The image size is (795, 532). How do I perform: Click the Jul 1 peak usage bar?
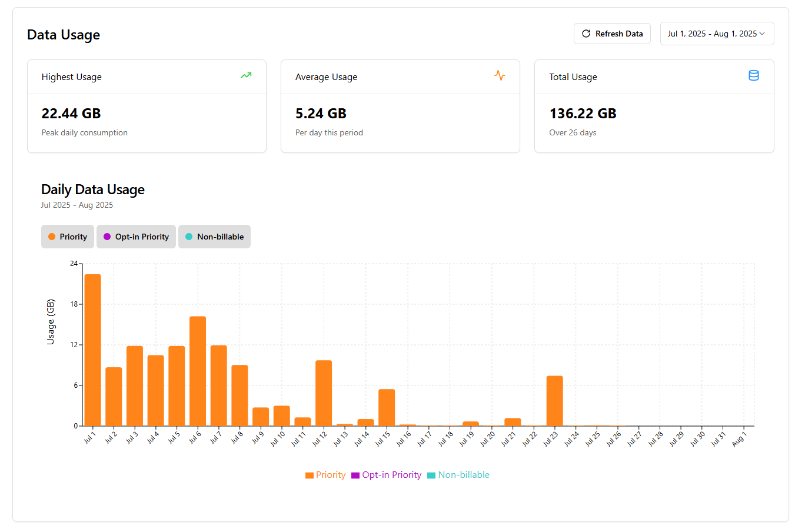(92, 350)
